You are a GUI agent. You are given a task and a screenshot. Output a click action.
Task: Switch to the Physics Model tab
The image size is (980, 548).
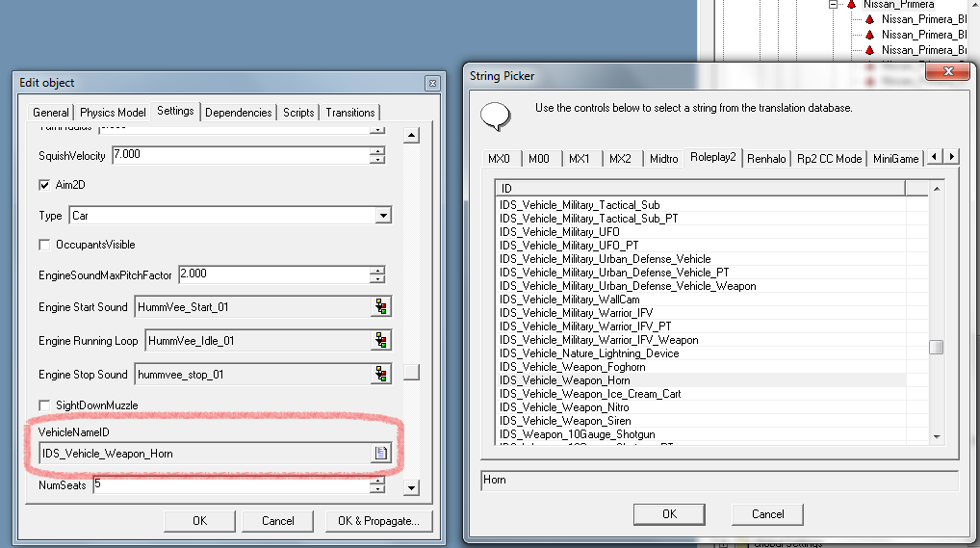[x=113, y=113]
